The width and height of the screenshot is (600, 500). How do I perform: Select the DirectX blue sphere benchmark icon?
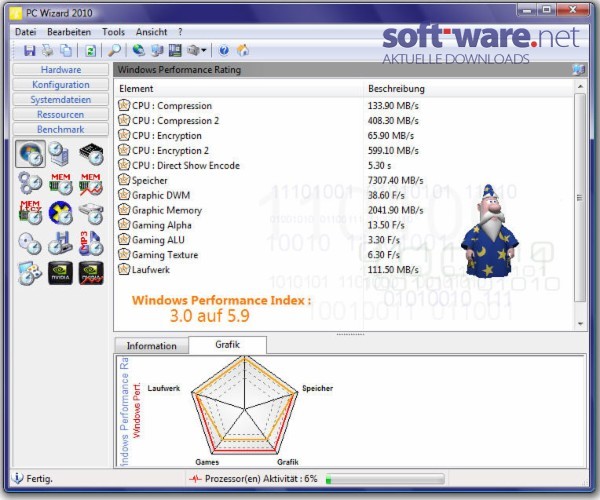coord(60,213)
